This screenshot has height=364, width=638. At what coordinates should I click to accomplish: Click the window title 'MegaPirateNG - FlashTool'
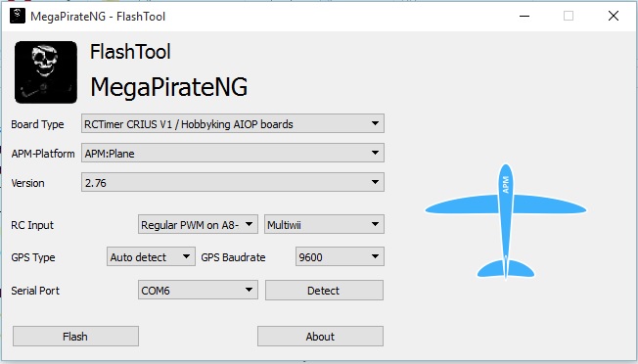[x=98, y=17]
